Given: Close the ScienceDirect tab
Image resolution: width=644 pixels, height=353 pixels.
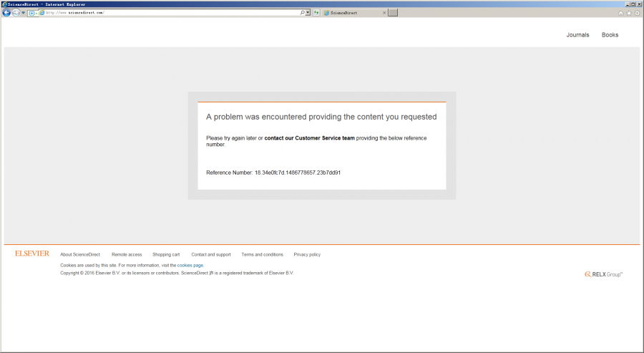Looking at the screenshot, I should point(384,13).
